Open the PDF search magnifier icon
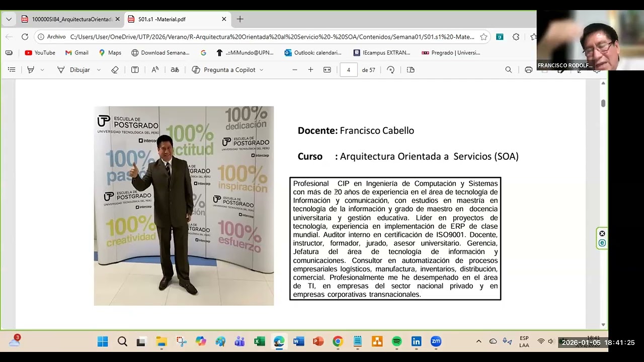The image size is (644, 362). 509,70
